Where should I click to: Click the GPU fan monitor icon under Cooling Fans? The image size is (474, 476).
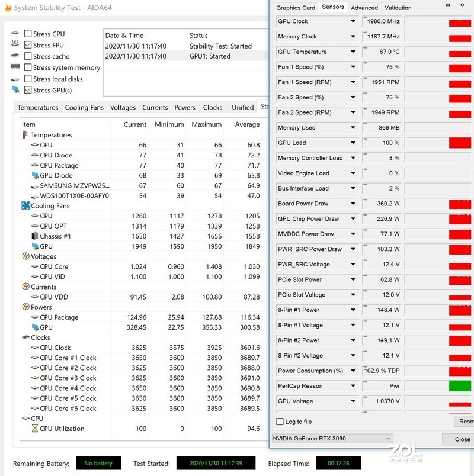pos(35,246)
